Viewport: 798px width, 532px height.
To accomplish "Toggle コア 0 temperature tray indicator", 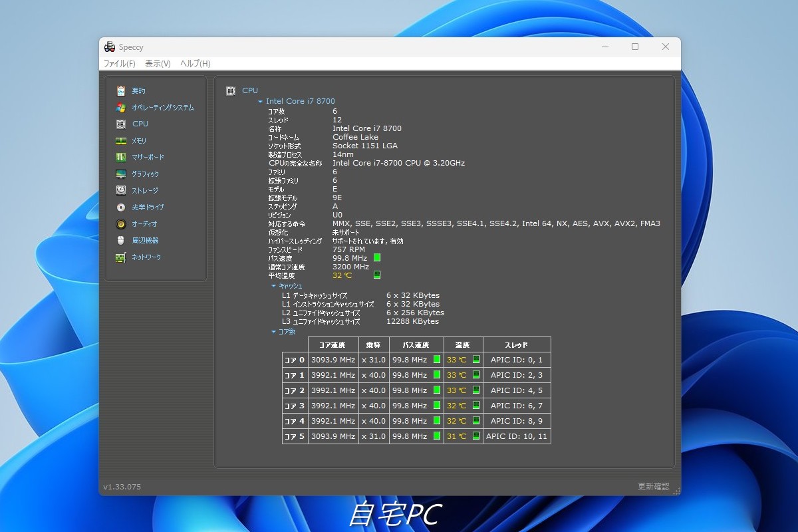I will coord(475,360).
